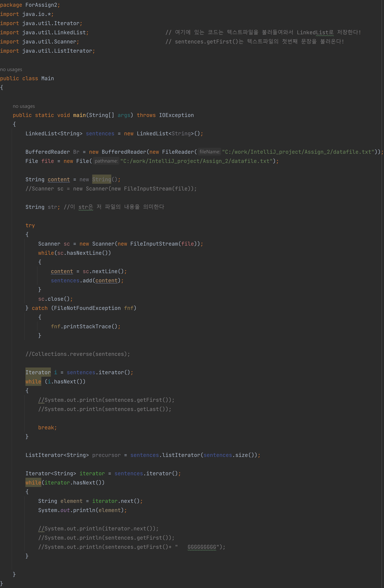384x588 pixels.
Task: Click highlighted 'Iterator' before variable i
Action: coord(38,372)
